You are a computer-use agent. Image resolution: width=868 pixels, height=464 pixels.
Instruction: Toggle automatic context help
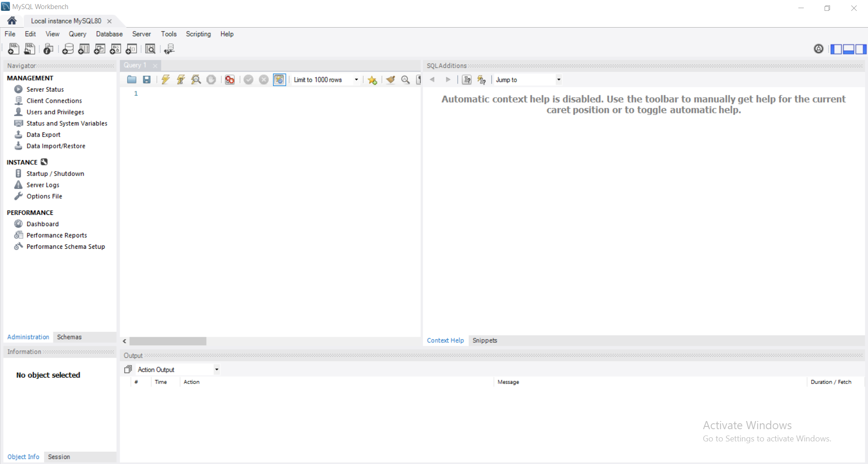482,80
